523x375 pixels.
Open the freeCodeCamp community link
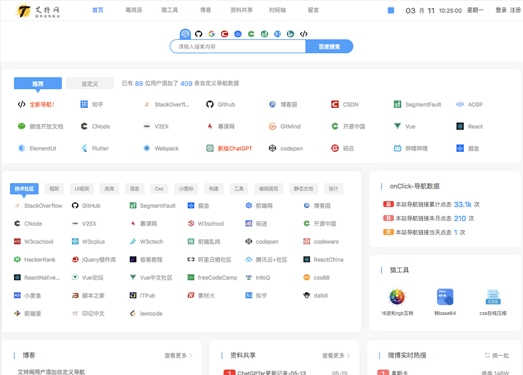tap(212, 278)
